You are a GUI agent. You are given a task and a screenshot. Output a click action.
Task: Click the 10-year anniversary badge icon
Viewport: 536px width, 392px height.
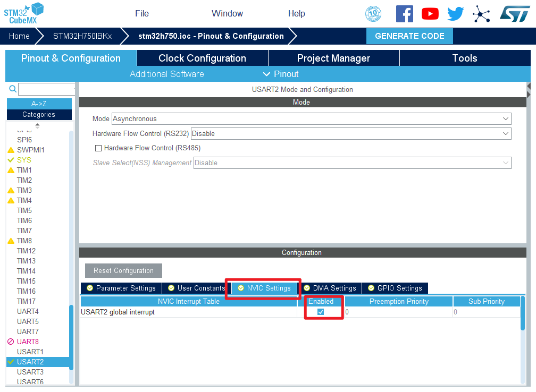click(373, 14)
